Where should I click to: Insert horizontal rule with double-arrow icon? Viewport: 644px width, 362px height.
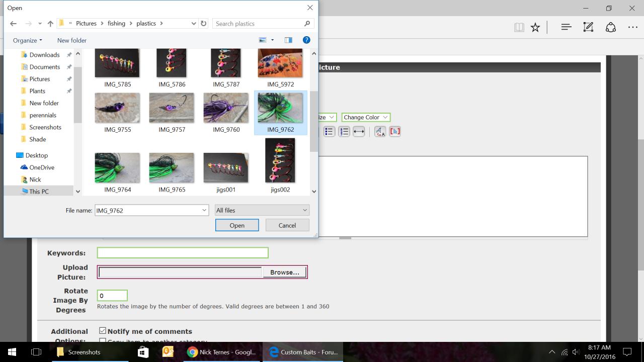coord(359,132)
